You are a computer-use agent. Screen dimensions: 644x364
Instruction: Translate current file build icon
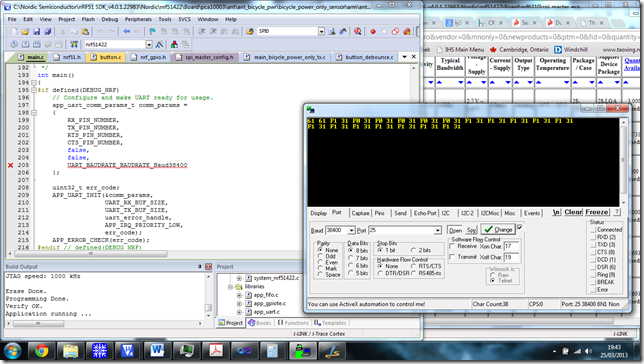[x=14, y=44]
